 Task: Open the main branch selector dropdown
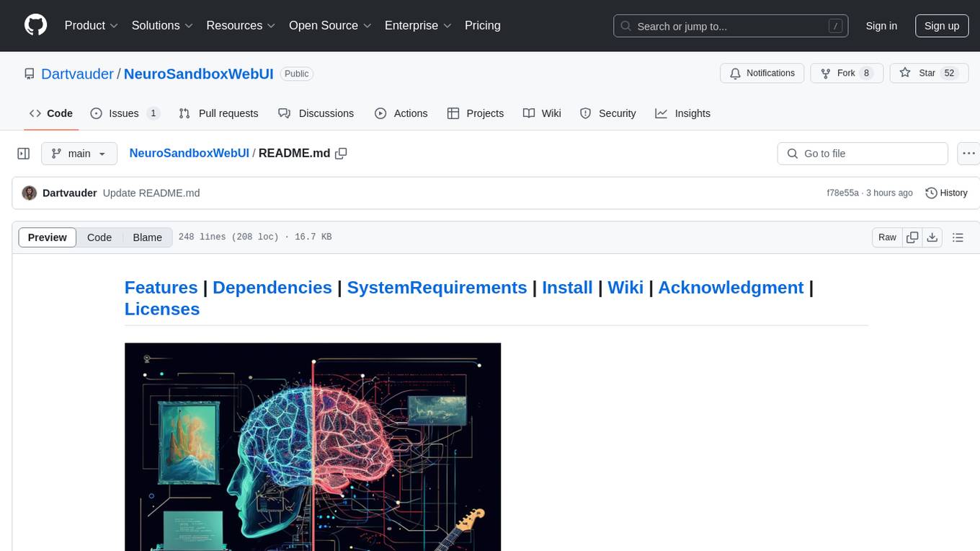tap(79, 154)
